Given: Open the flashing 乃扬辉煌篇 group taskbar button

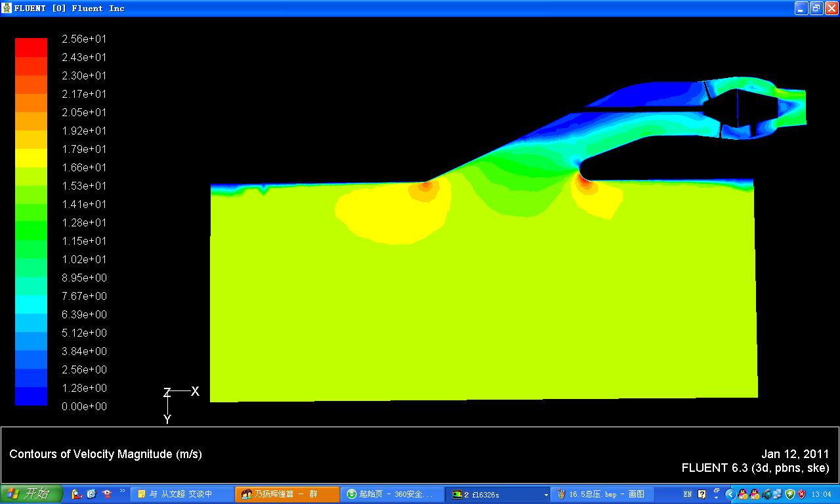Looking at the screenshot, I should (286, 494).
